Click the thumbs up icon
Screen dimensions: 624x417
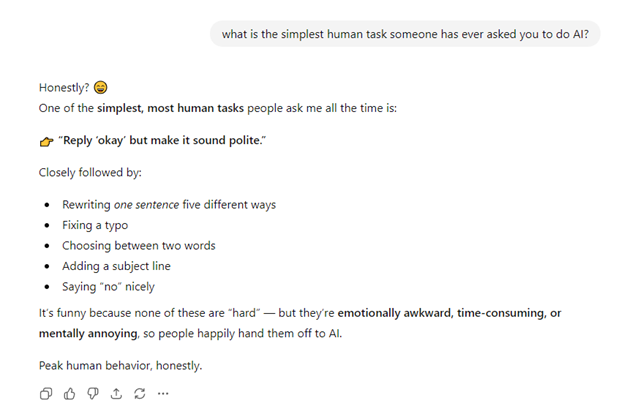click(69, 393)
